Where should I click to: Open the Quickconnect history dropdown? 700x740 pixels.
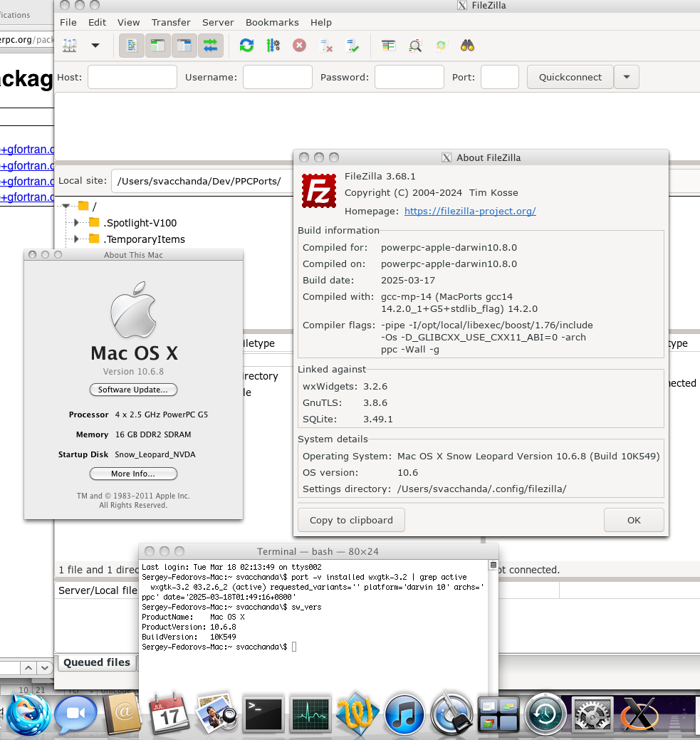(627, 77)
